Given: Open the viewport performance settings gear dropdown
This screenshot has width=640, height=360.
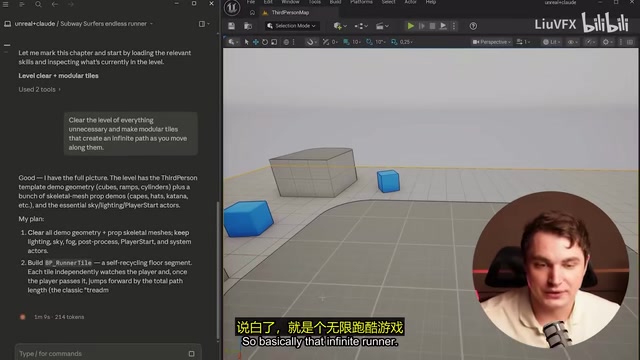Looking at the screenshot, I should coord(608,42).
